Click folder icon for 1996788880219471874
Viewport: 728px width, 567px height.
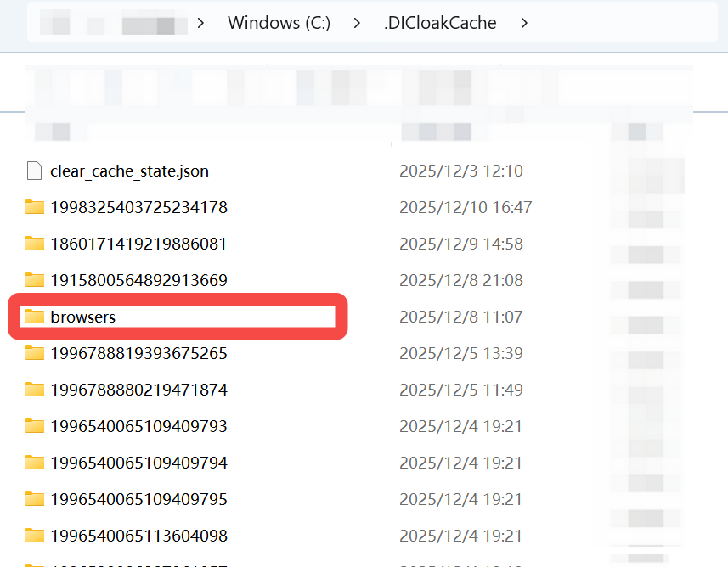point(34,390)
